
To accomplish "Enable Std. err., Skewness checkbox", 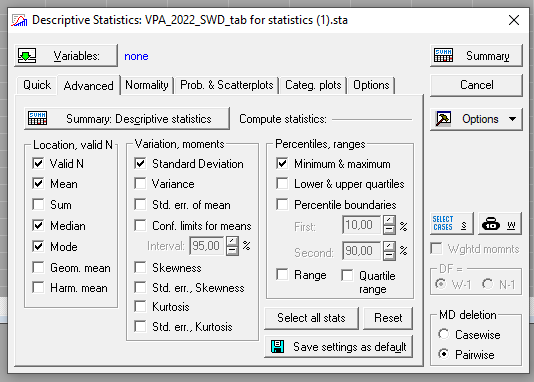I will [140, 288].
